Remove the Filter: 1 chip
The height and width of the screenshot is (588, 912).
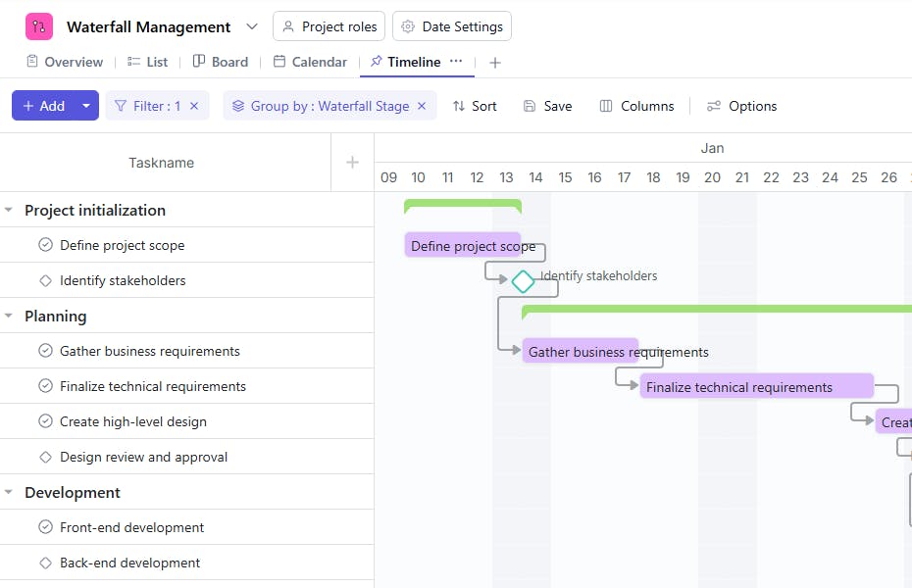point(194,106)
